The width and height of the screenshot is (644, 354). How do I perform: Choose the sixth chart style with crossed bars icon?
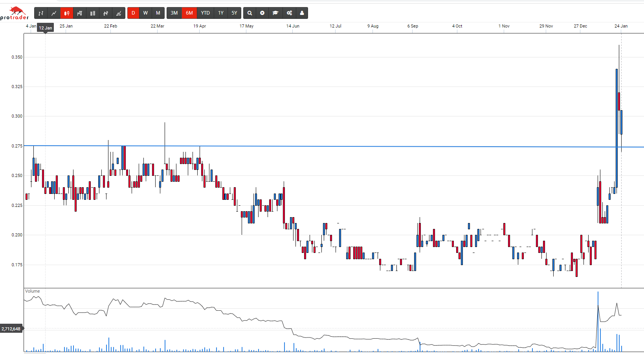pyautogui.click(x=106, y=13)
